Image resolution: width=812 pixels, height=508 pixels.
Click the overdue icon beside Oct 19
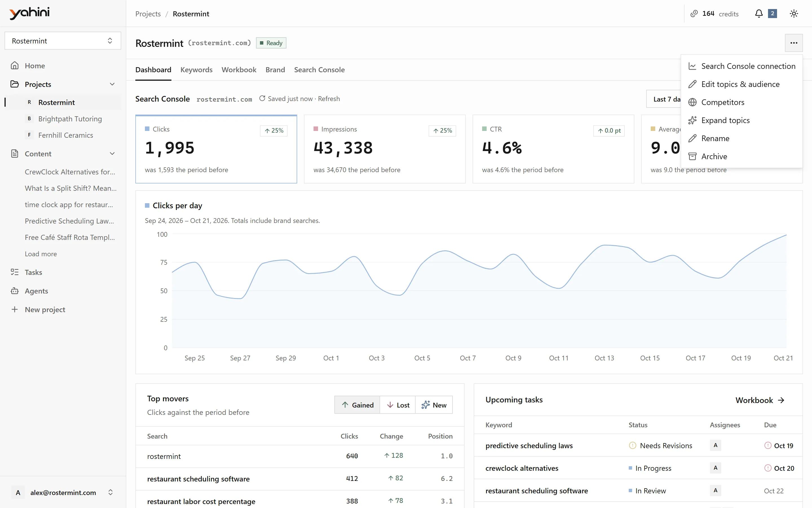(x=768, y=446)
